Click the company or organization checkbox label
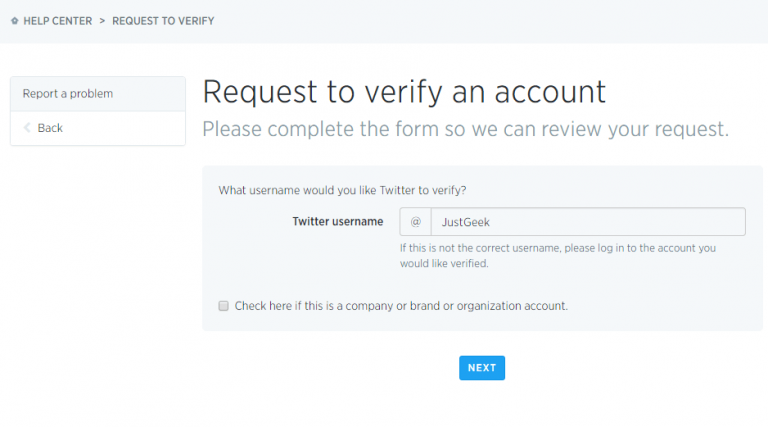 click(x=401, y=306)
